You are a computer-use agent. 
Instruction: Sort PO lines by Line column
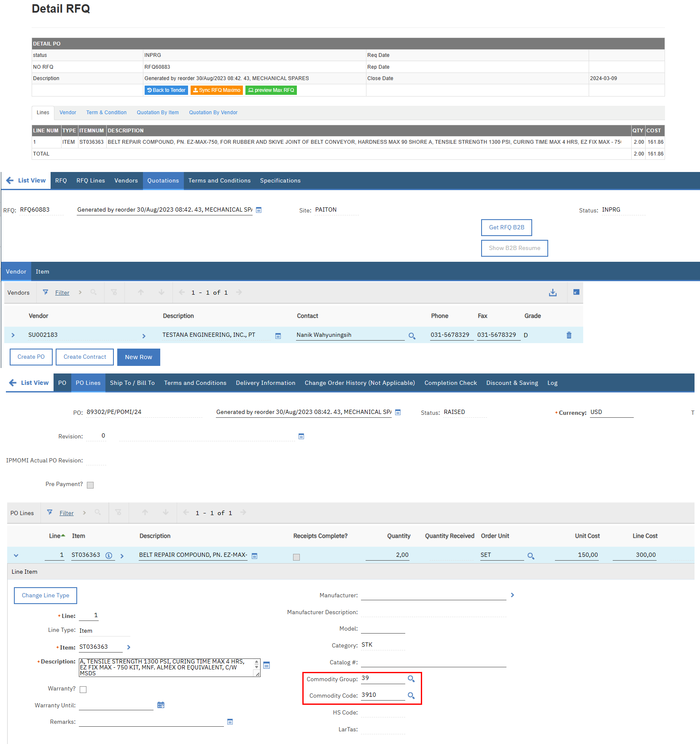click(x=57, y=536)
